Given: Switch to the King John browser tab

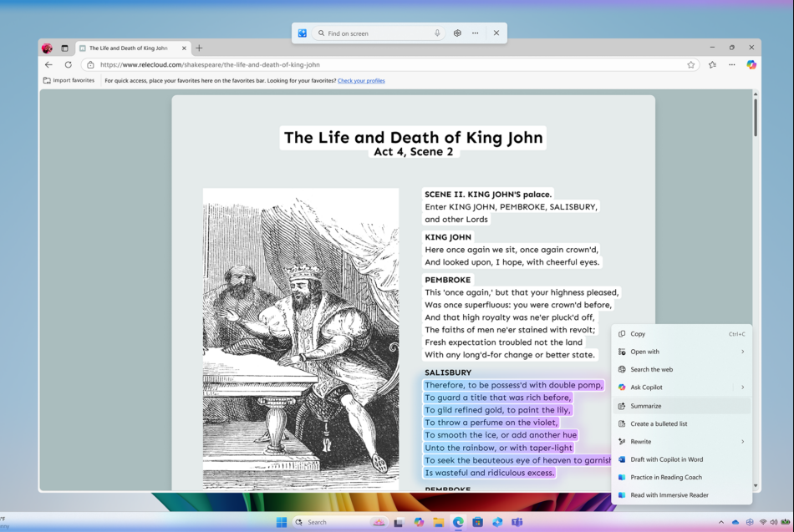Looking at the screenshot, I should click(x=130, y=48).
